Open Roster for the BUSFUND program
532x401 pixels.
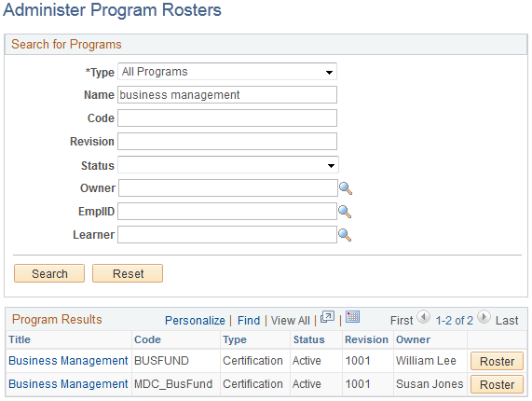click(497, 361)
